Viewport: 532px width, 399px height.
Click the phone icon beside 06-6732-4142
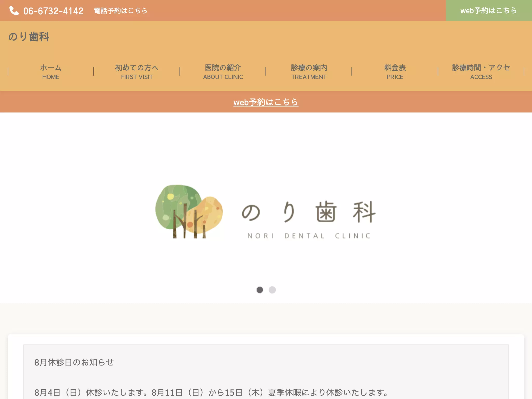(x=14, y=11)
